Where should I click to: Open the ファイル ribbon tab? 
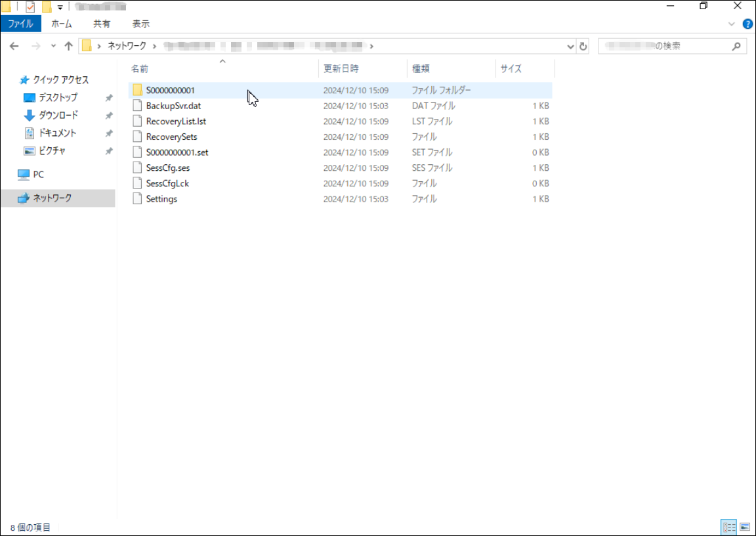click(x=21, y=24)
